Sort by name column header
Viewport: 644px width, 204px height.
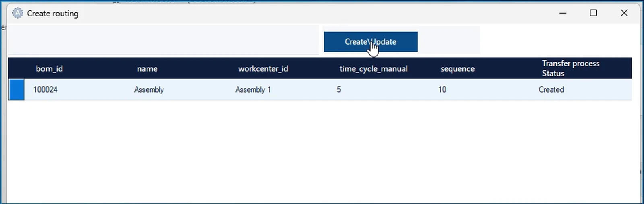[147, 69]
